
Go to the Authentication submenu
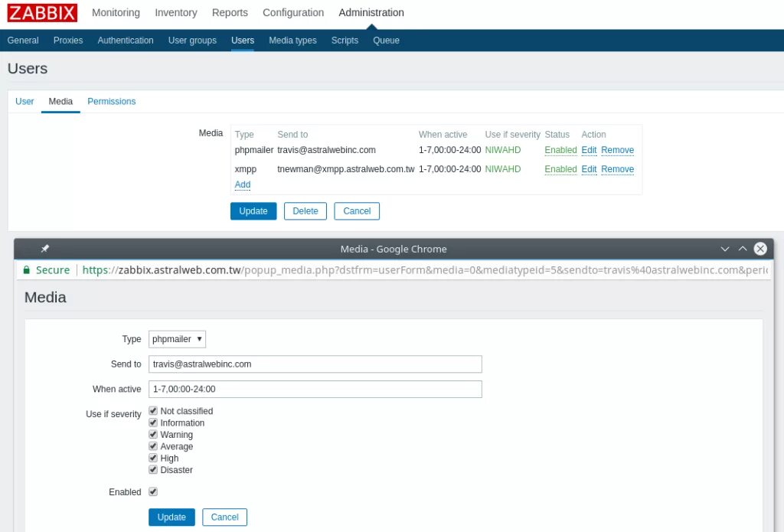126,41
